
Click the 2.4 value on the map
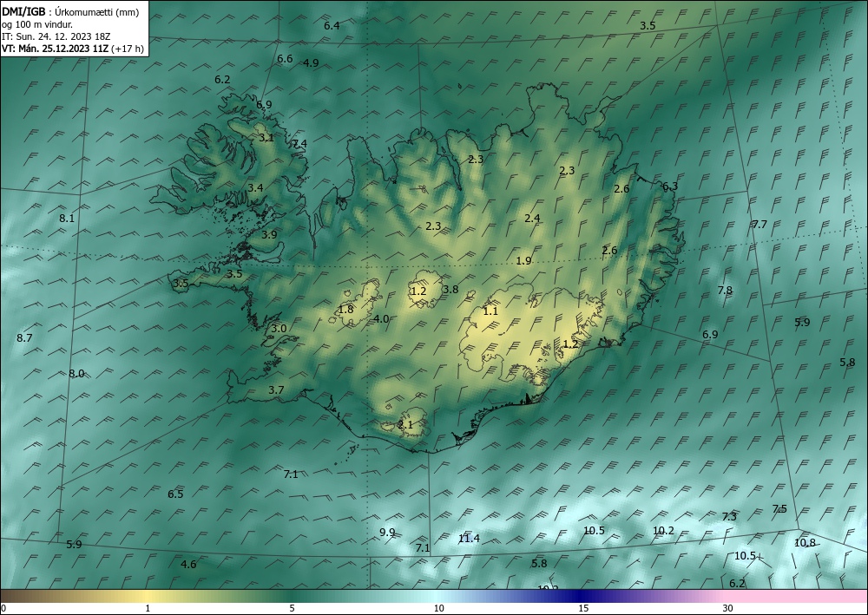[533, 219]
